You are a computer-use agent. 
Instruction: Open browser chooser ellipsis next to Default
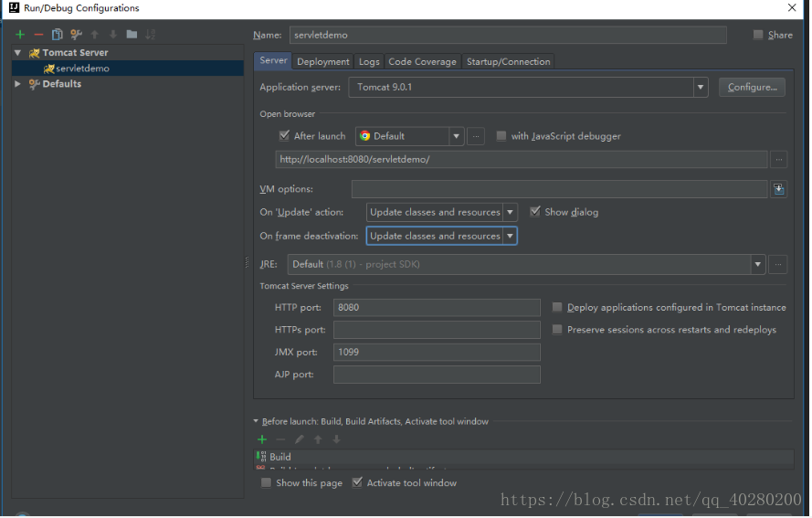[x=476, y=136]
